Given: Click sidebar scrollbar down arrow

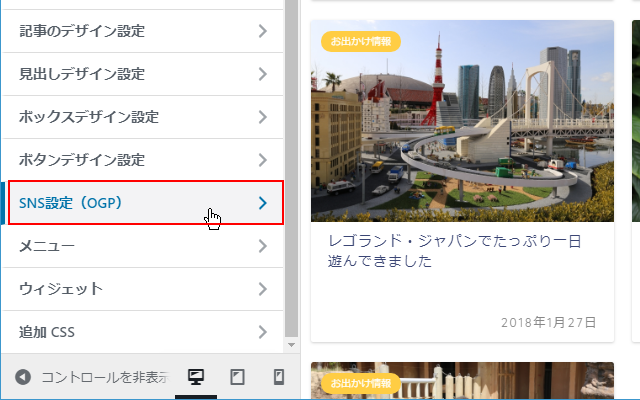Looking at the screenshot, I should [x=291, y=345].
